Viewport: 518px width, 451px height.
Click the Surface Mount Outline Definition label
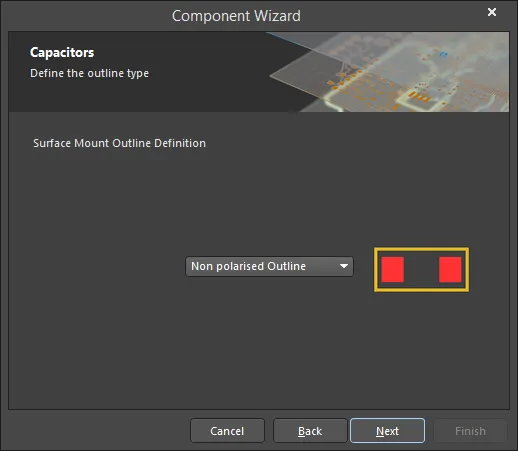point(119,143)
